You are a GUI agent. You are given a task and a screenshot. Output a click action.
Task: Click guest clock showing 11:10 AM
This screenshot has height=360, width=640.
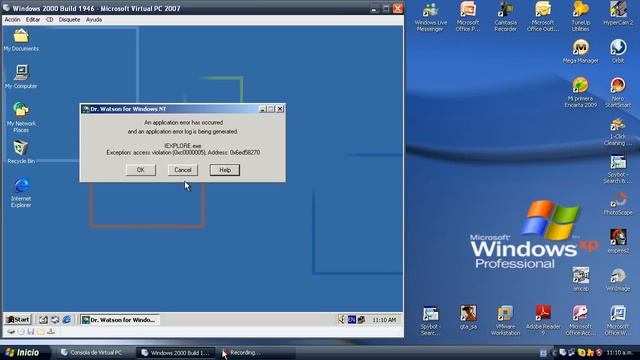384,320
